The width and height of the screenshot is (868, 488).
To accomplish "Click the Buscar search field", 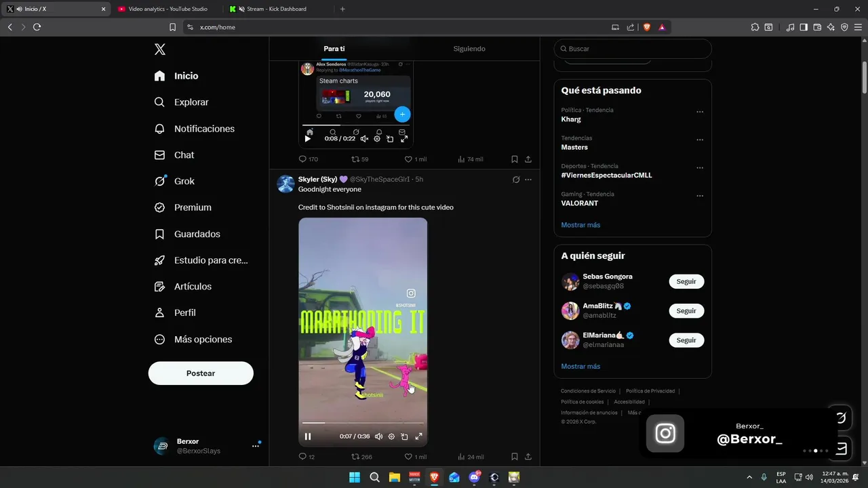I will click(x=633, y=49).
